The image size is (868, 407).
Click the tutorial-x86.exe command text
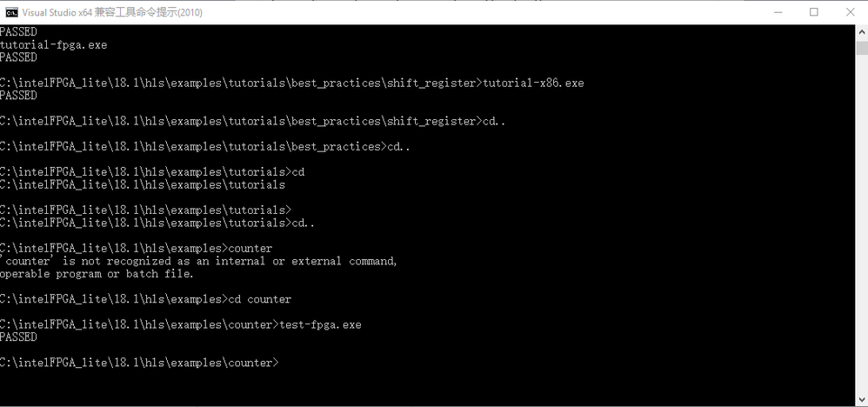click(x=533, y=83)
